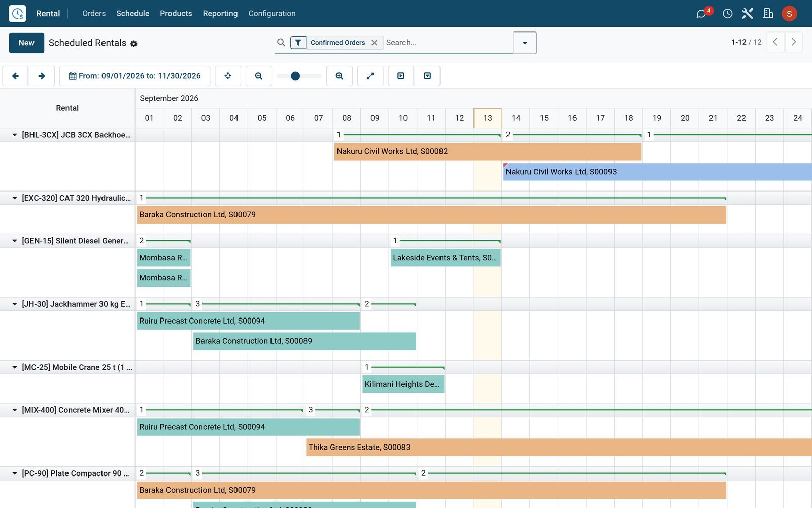This screenshot has height=508, width=812.
Task: Click the search magnifier icon
Action: pos(281,43)
